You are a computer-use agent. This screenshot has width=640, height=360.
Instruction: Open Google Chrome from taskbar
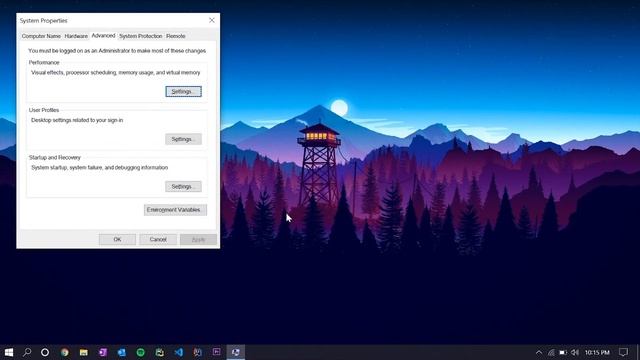click(x=64, y=352)
